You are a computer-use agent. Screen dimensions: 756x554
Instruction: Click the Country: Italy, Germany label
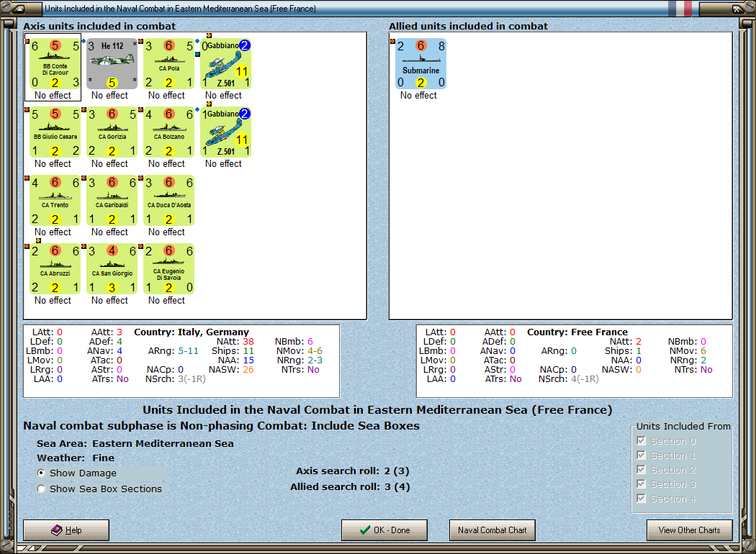tap(192, 332)
